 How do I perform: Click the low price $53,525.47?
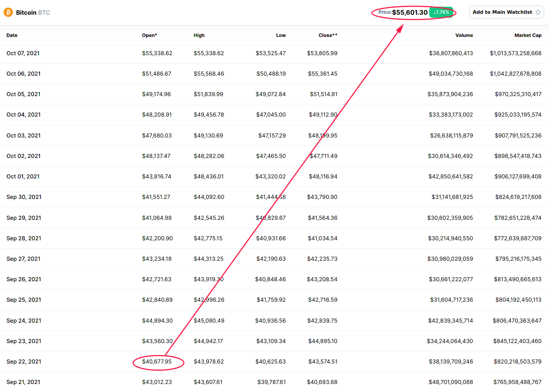(x=271, y=53)
